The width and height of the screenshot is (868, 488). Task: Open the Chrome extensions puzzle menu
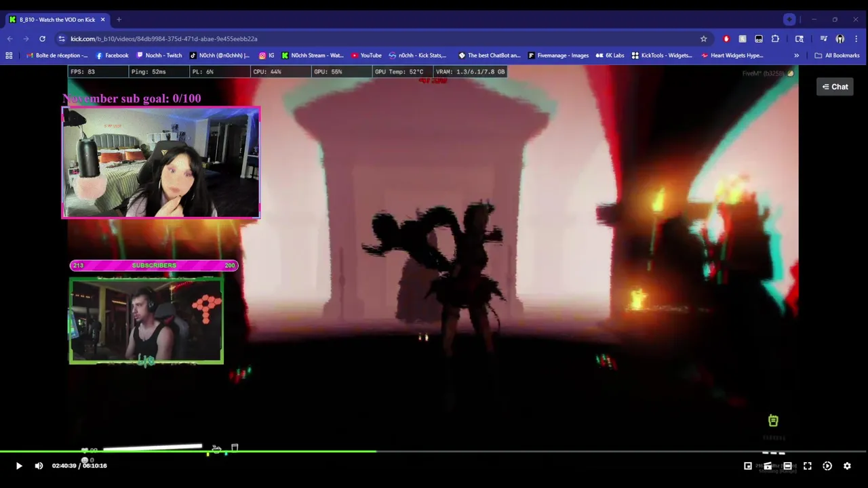point(775,39)
